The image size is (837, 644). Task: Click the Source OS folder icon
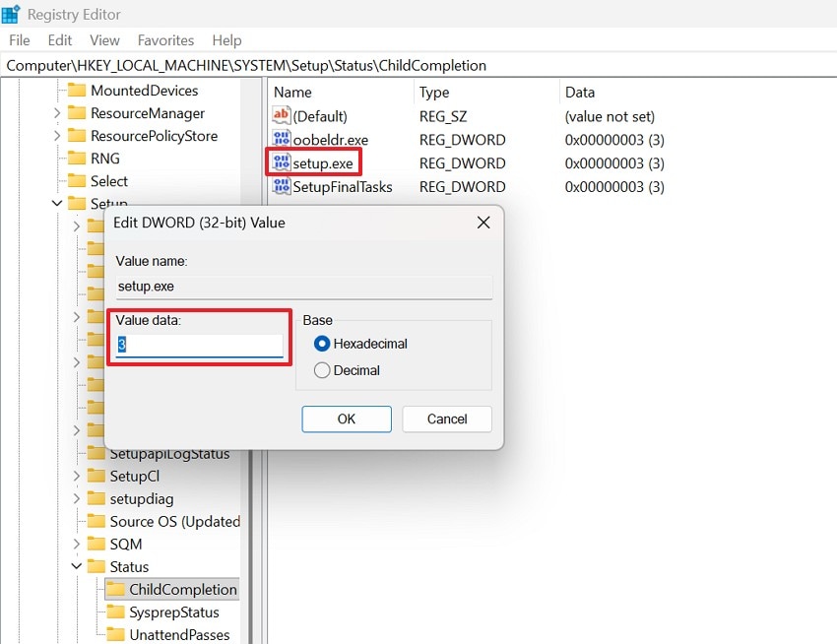click(97, 521)
